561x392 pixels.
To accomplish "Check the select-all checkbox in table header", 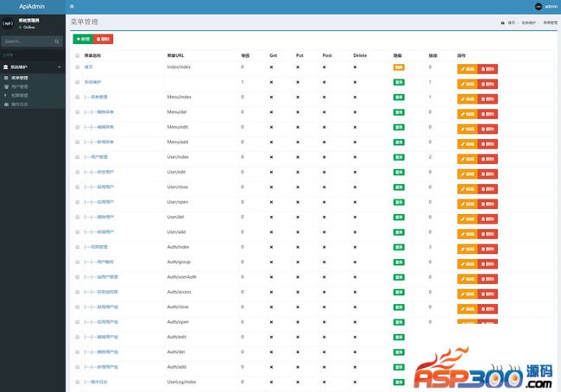I will (x=77, y=54).
